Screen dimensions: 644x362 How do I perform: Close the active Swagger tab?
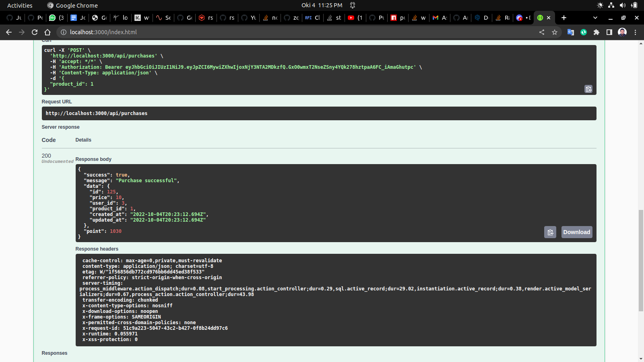549,18
